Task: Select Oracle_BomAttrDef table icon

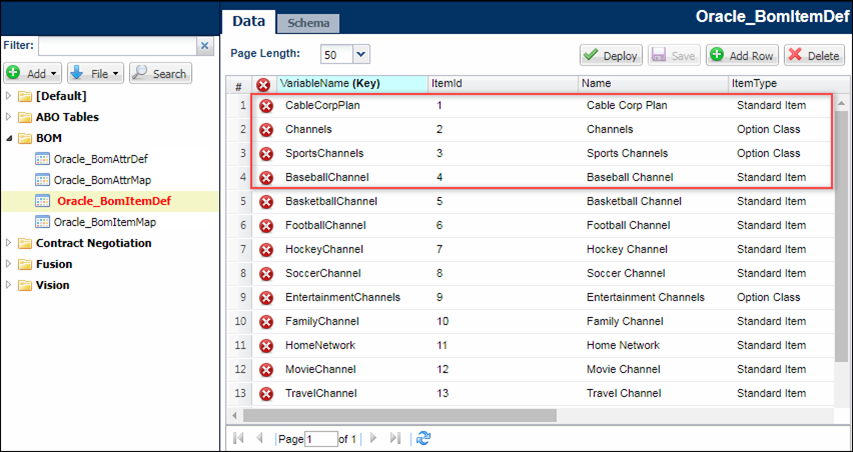Action: (42, 159)
